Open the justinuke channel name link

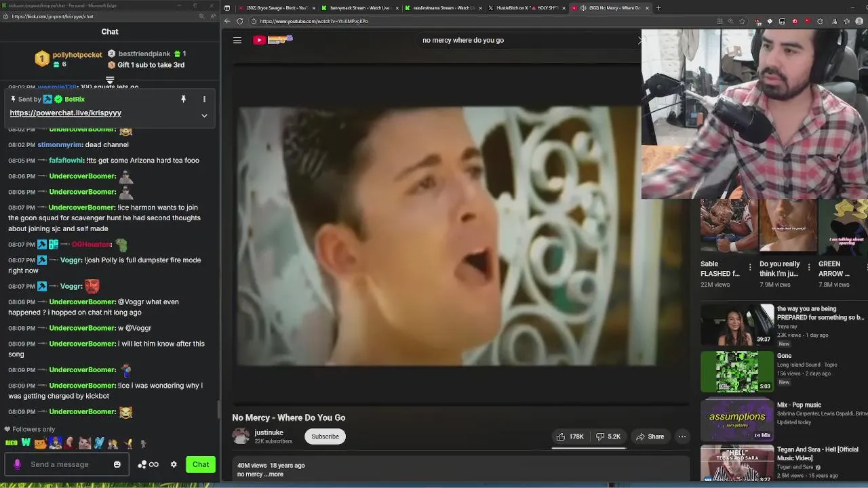point(269,432)
